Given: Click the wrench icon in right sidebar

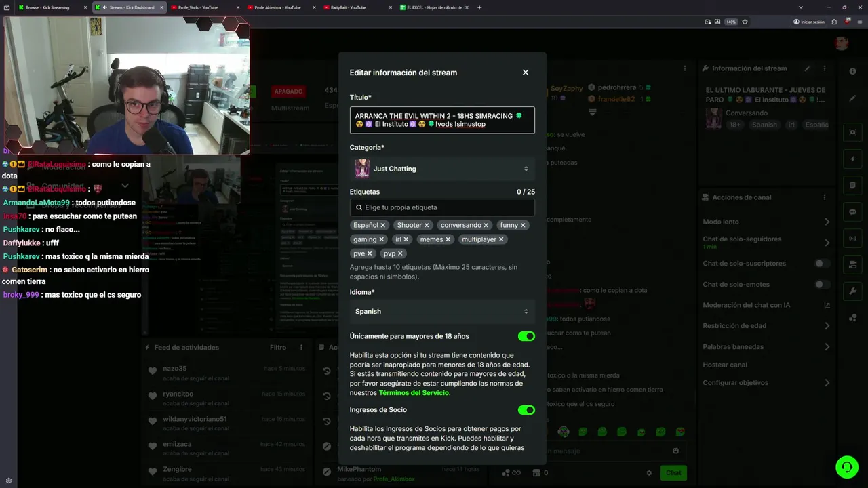Looking at the screenshot, I should (852, 291).
